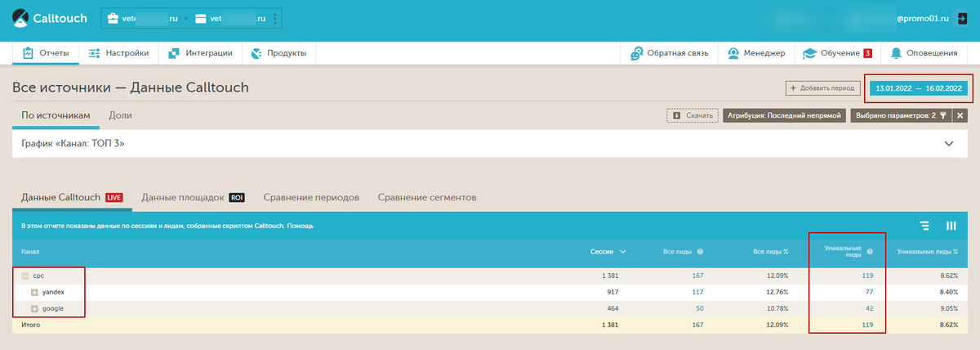Image resolution: width=980 pixels, height=350 pixels.
Task: Click the Интеграции squares icon
Action: click(174, 53)
